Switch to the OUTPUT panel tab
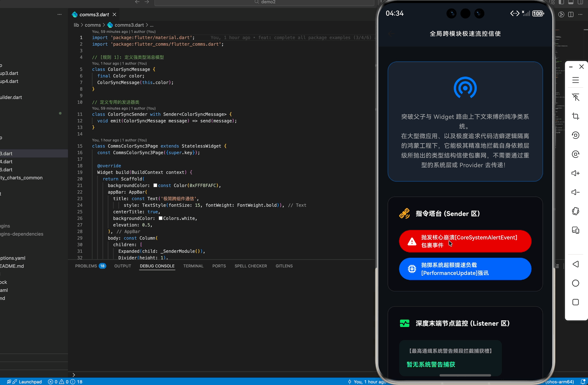 coord(123,266)
